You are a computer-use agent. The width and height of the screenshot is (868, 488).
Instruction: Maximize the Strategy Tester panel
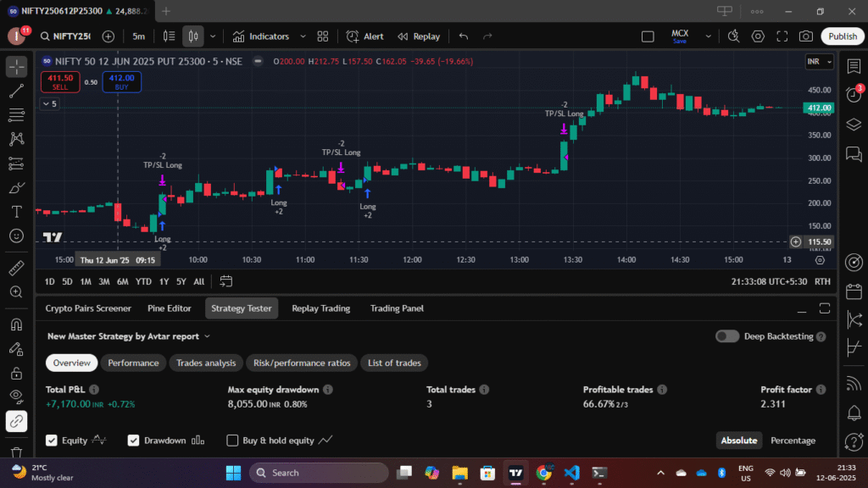pos(825,308)
